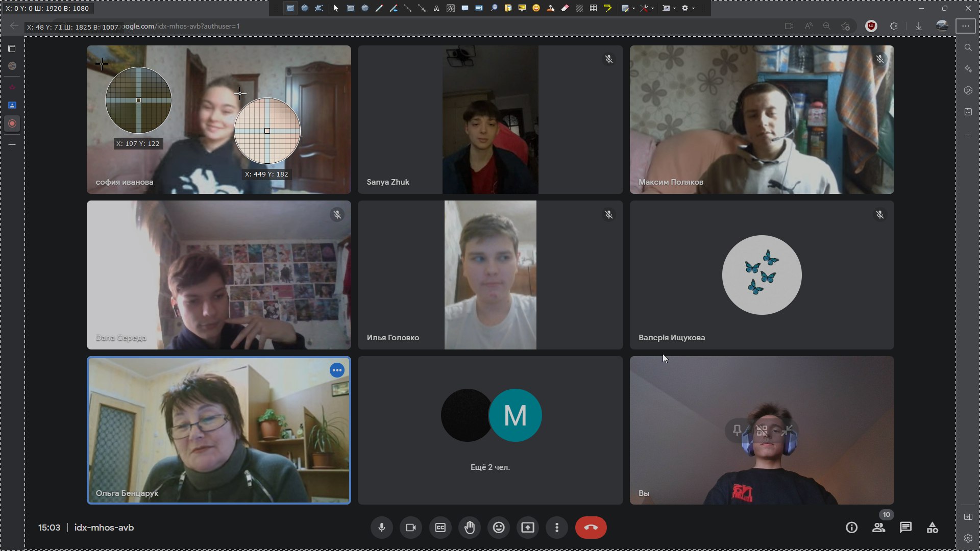This screenshot has height=551, width=980.
Task: Click the Ещё 2 чел. tile
Action: click(x=490, y=430)
